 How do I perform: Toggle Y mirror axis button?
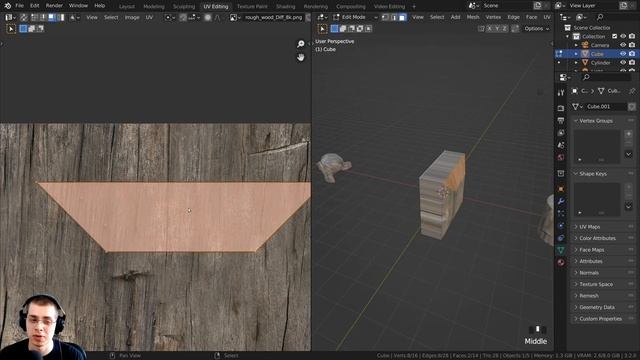[x=497, y=29]
